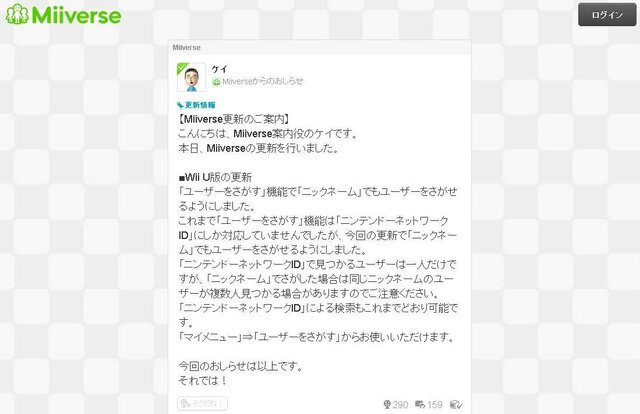Open the 159 replies count
The height and width of the screenshot is (414, 640).
pos(435,405)
